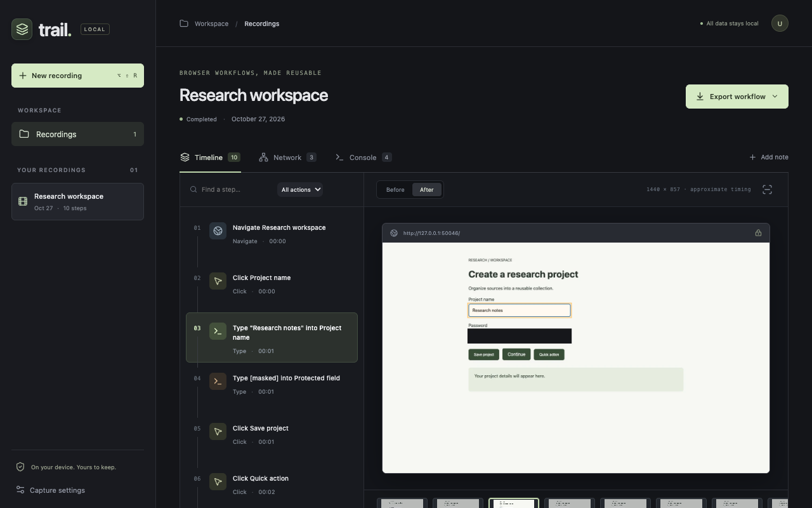Select Recordings in the sidebar
812x508 pixels.
point(77,134)
